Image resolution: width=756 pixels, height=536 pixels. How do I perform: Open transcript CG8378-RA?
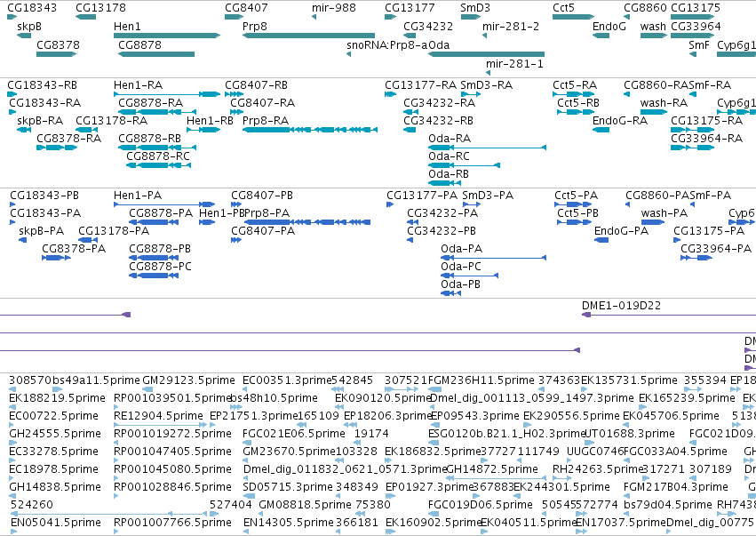tap(69, 139)
